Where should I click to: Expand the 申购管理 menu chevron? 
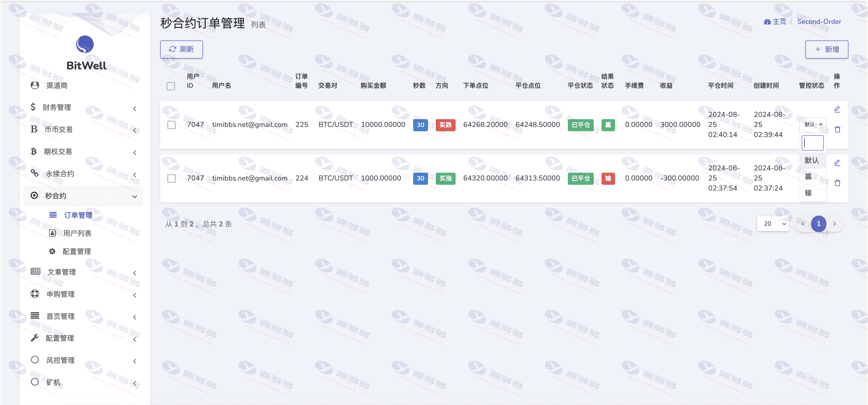pos(135,295)
